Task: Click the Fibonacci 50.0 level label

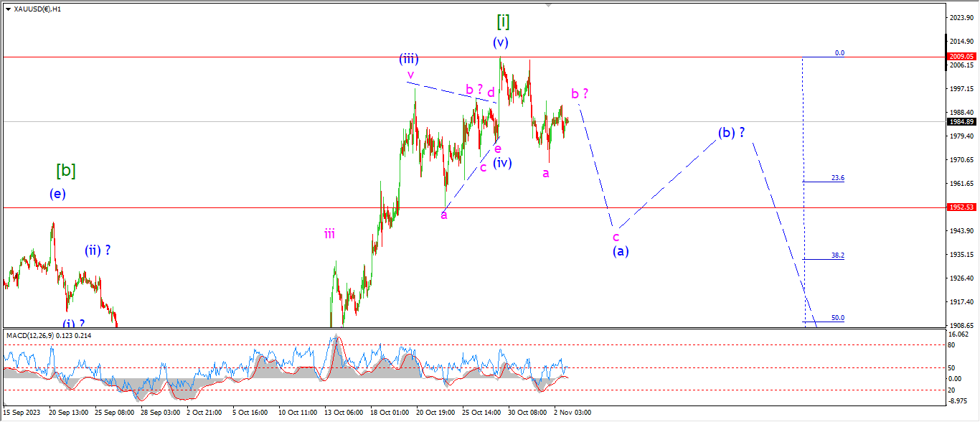Action: pyautogui.click(x=837, y=318)
